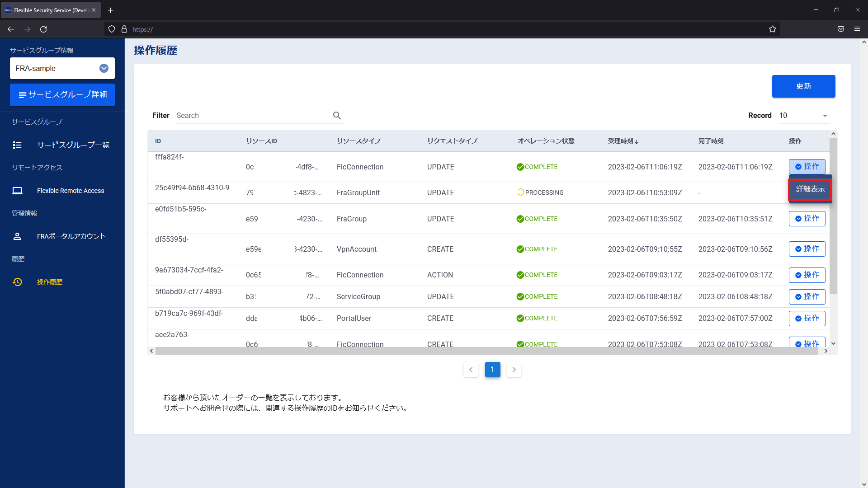868x488 pixels.
Task: Expand the FRA-sample service group dropdown
Action: coord(104,68)
